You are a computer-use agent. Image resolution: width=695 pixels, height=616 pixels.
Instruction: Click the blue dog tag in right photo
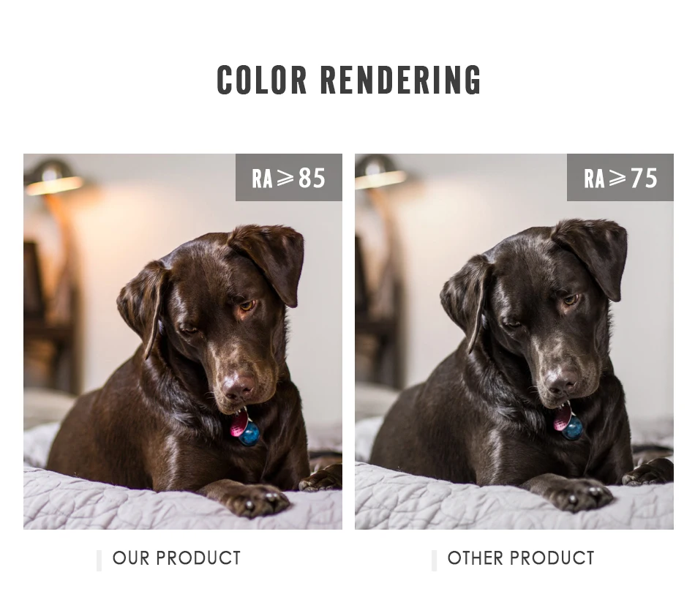pos(572,428)
